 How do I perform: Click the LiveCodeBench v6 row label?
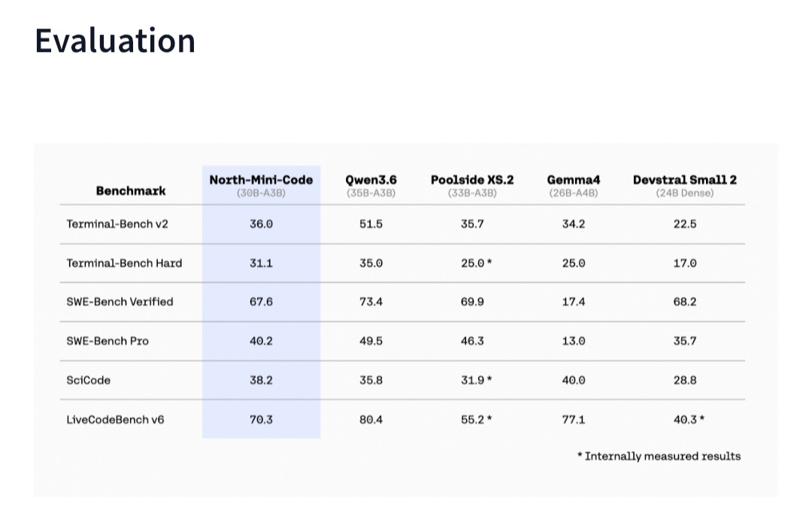click(x=115, y=419)
